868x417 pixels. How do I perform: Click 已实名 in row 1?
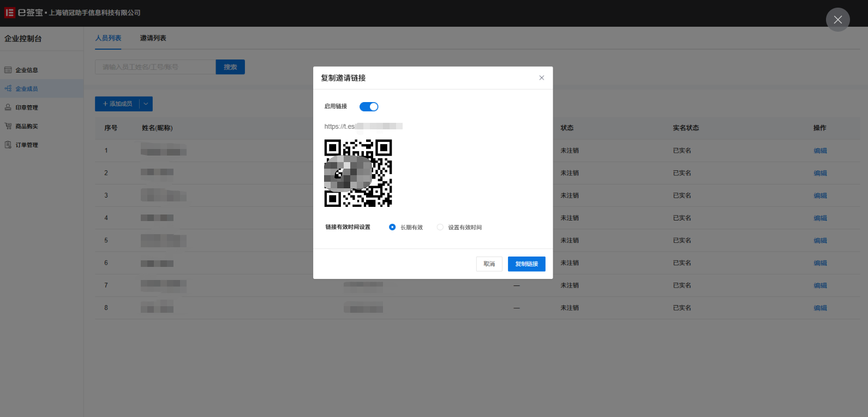(682, 151)
